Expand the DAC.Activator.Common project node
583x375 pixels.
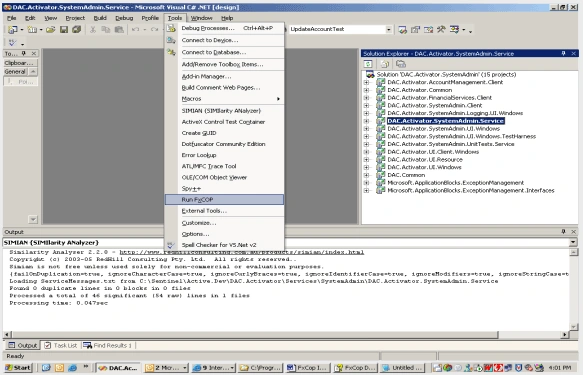(367, 90)
